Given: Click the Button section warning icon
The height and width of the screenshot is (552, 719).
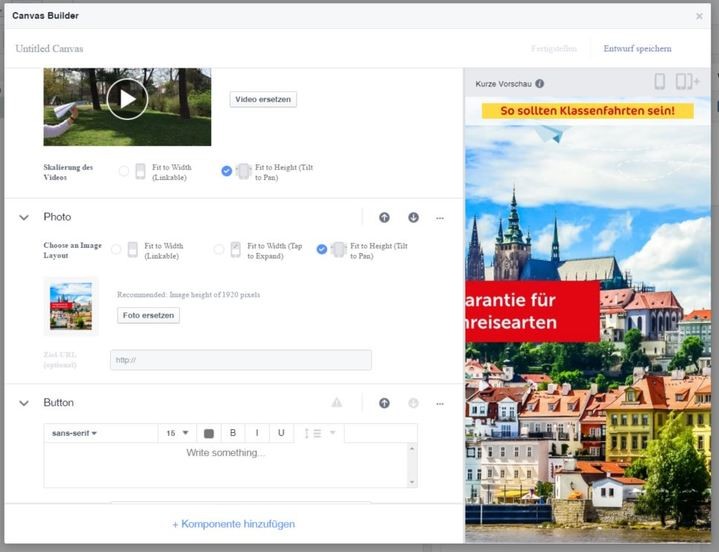Looking at the screenshot, I should tap(337, 403).
